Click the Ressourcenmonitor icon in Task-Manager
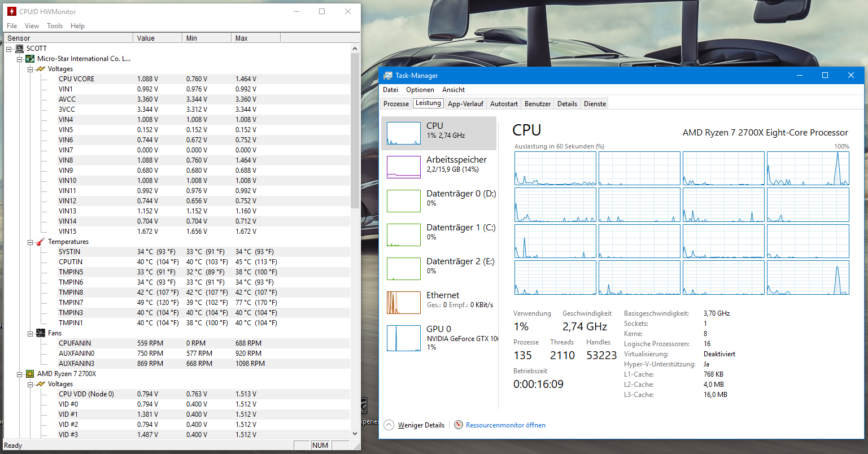868x454 pixels. click(459, 425)
